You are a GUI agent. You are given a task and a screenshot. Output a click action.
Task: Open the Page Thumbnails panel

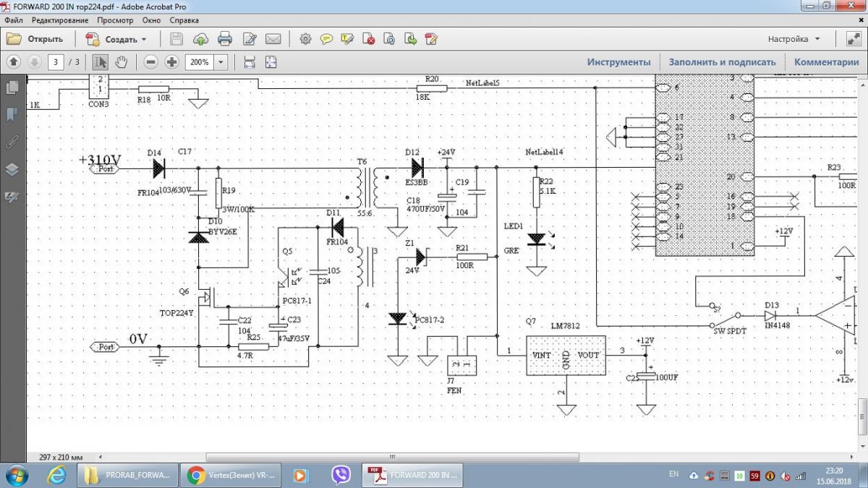click(x=12, y=87)
